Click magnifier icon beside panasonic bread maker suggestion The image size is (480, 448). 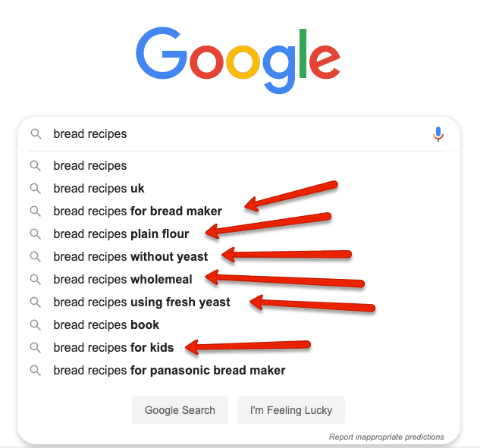[35, 370]
